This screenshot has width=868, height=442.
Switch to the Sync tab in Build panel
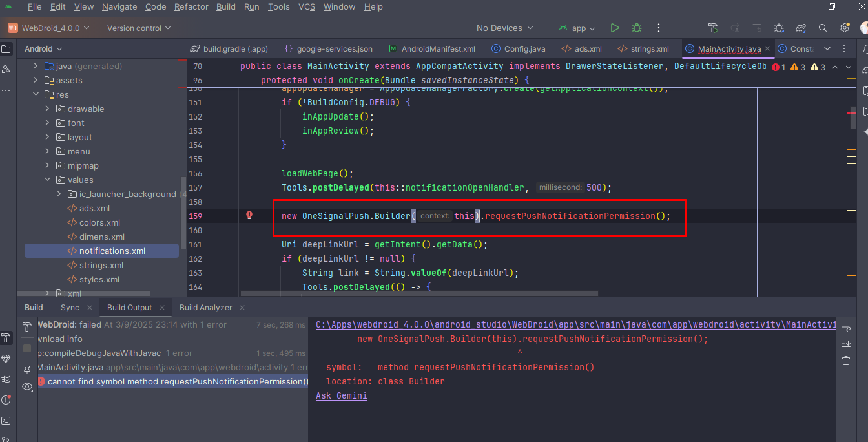(x=70, y=308)
